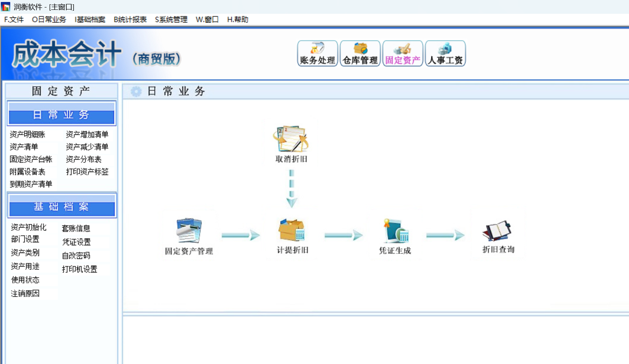Open the 套账信息 link
Viewport: 629px width, 364px height.
pyautogui.click(x=76, y=228)
